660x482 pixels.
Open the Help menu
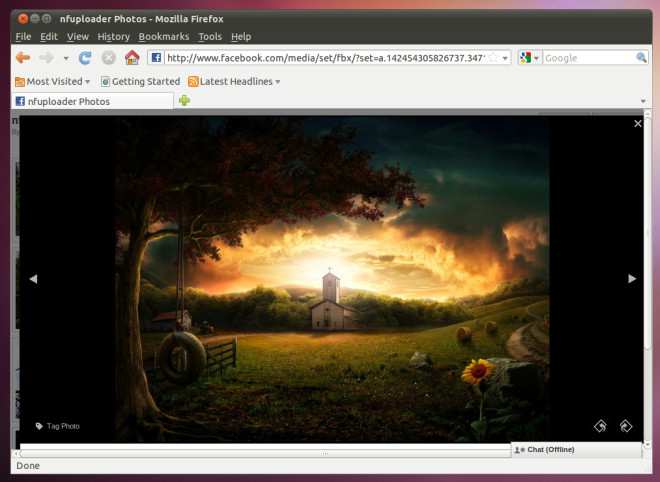click(241, 37)
